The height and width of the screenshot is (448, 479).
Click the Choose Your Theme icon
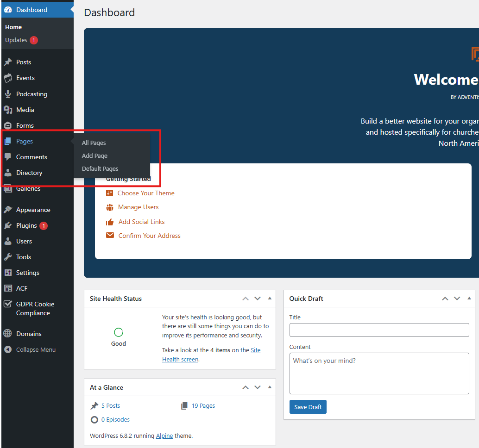109,193
